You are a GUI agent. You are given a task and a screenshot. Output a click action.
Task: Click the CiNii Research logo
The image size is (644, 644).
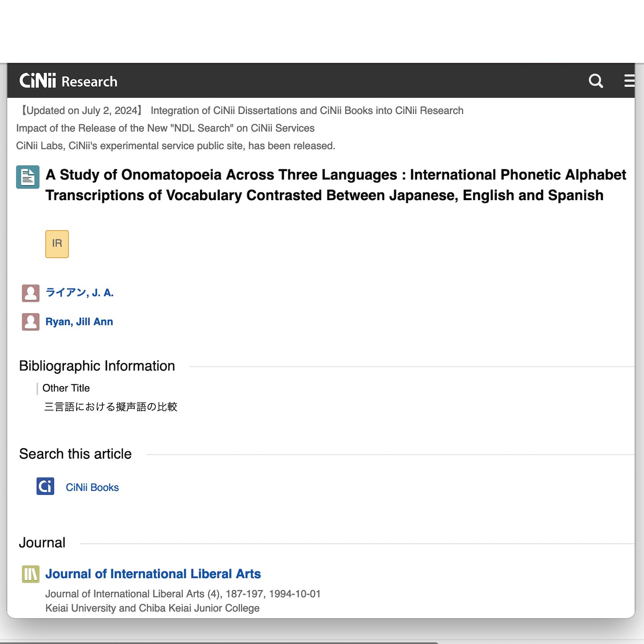(68, 81)
